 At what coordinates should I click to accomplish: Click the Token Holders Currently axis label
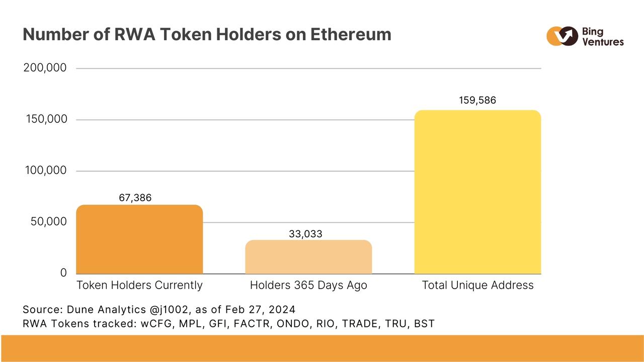(139, 286)
